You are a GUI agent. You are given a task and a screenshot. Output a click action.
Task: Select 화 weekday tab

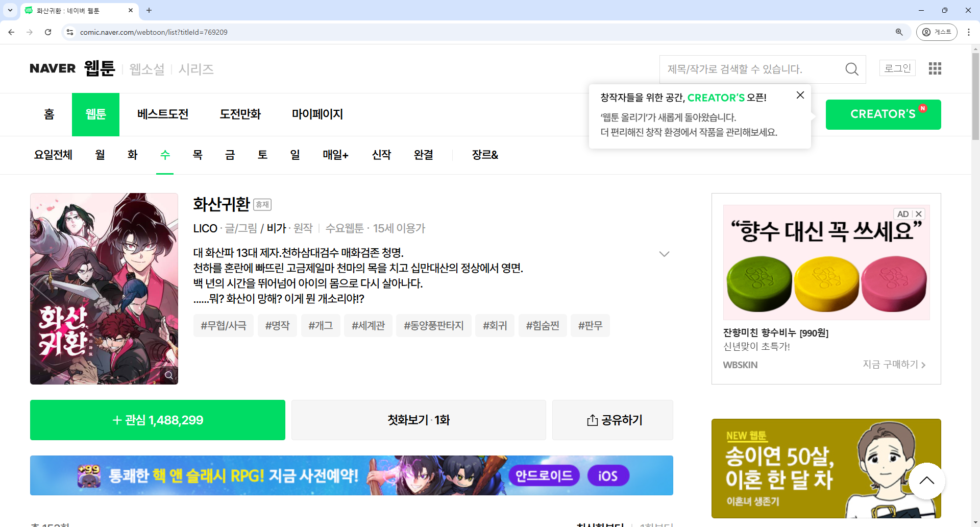(x=133, y=155)
